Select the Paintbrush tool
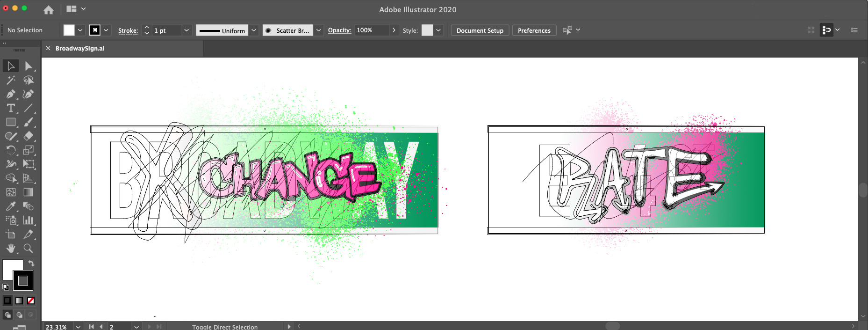 click(x=29, y=122)
